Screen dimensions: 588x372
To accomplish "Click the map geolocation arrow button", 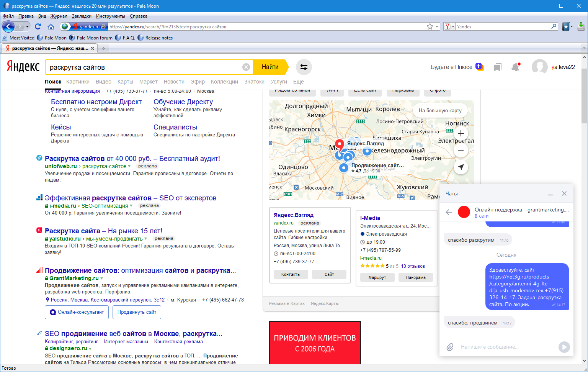I will (x=461, y=167).
